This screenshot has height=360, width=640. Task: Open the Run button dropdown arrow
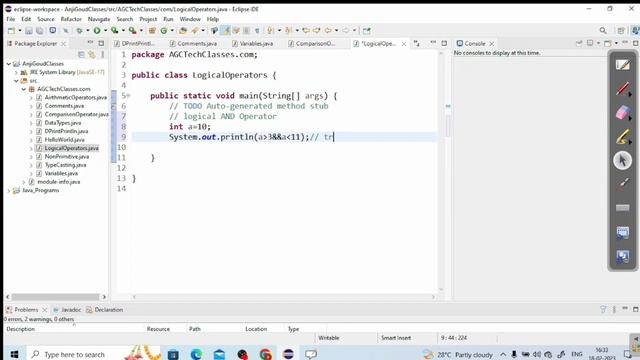coord(105,31)
